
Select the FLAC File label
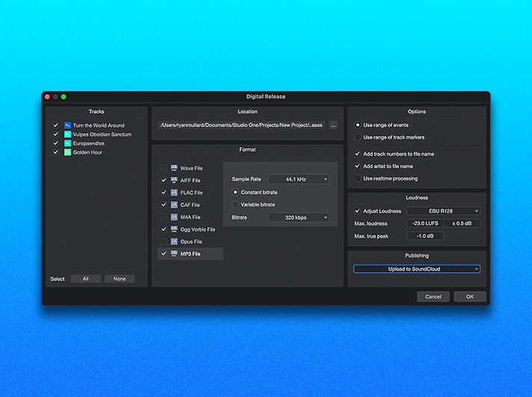[192, 193]
